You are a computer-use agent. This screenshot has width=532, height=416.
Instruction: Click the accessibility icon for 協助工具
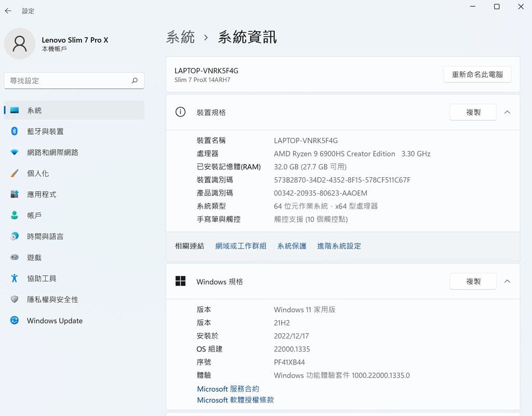click(x=15, y=278)
